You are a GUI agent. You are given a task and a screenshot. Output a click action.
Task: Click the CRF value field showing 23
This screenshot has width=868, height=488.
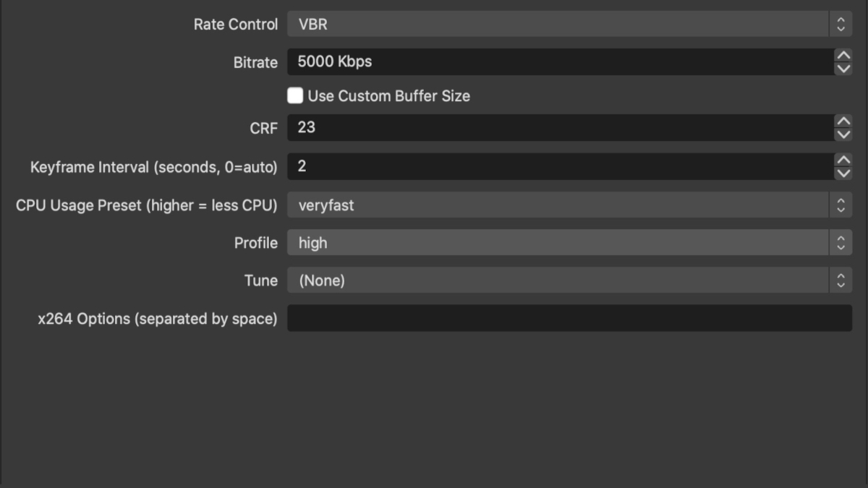[x=506, y=127]
